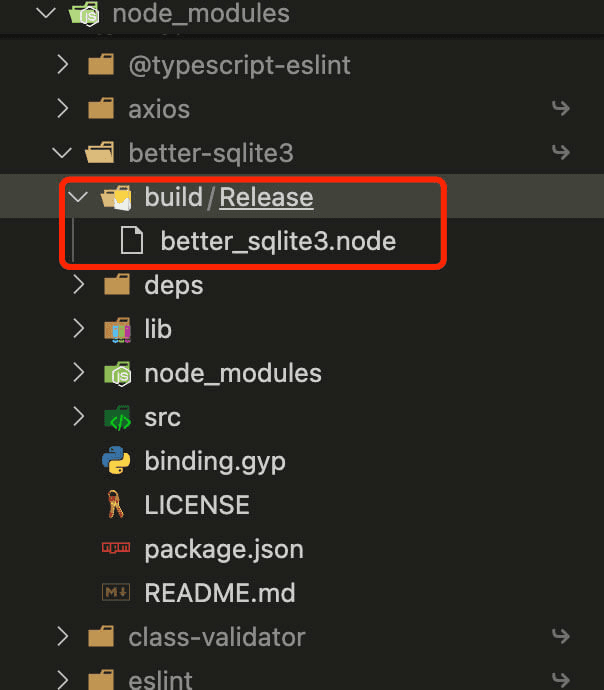Collapse the build/Release folder
The image size is (604, 690).
[79, 197]
